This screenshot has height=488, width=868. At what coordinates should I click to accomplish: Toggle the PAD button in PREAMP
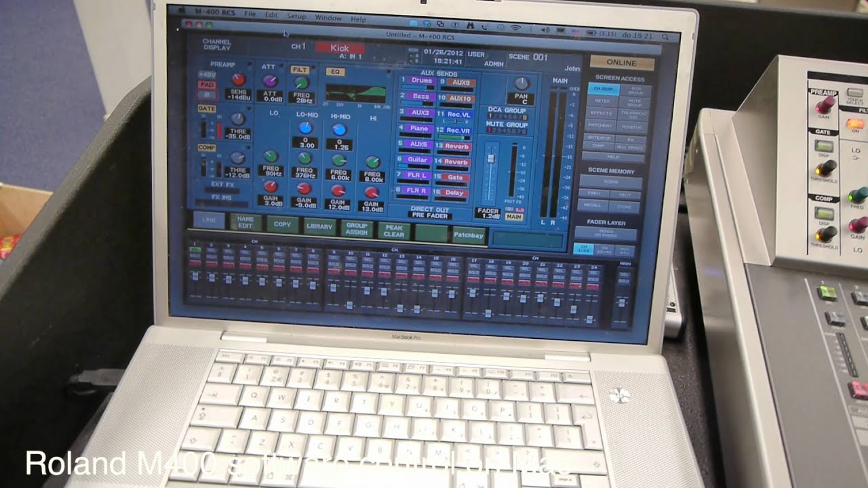206,85
